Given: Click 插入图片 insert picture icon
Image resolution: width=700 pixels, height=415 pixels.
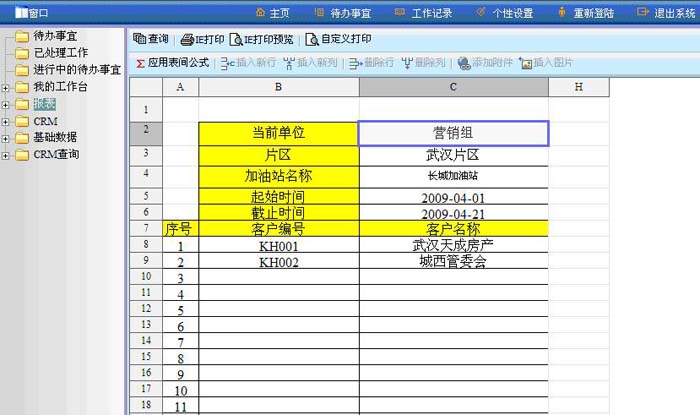Looking at the screenshot, I should click(x=526, y=62).
